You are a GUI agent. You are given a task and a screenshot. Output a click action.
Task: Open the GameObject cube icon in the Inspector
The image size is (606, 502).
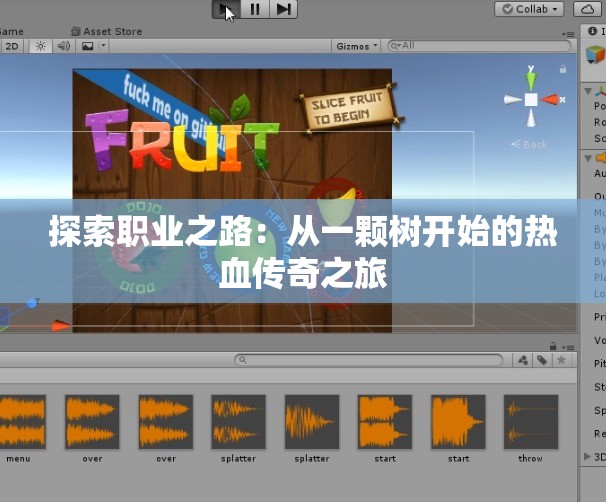(595, 55)
